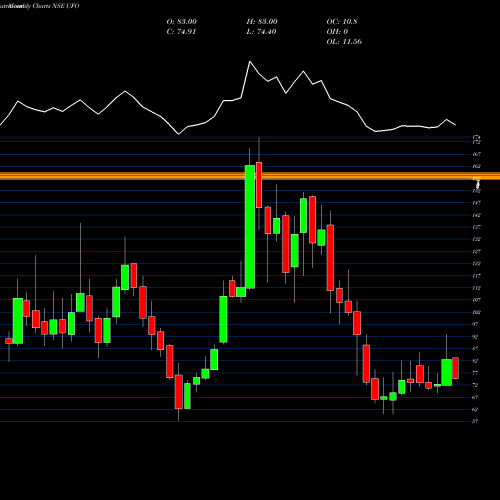
Task: Click the 102 price axis label
Action: (477, 312)
